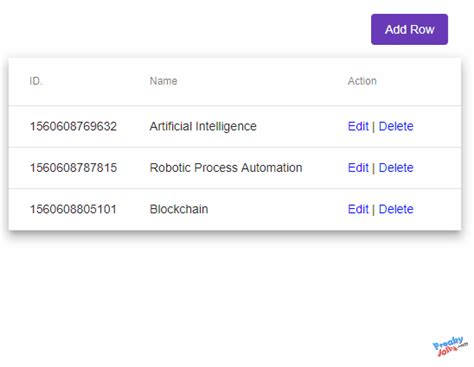The image size is (474, 367).
Task: Edit the Blockchain row
Action: click(x=358, y=209)
